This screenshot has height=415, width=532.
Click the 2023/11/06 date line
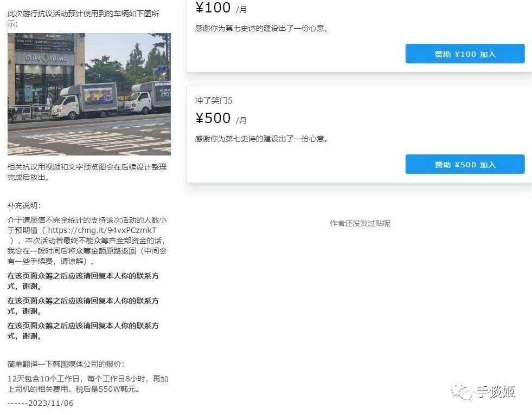pyautogui.click(x=40, y=403)
